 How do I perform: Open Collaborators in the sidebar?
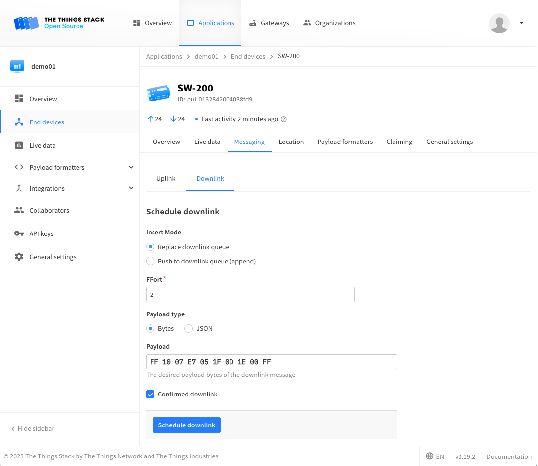click(x=70, y=210)
